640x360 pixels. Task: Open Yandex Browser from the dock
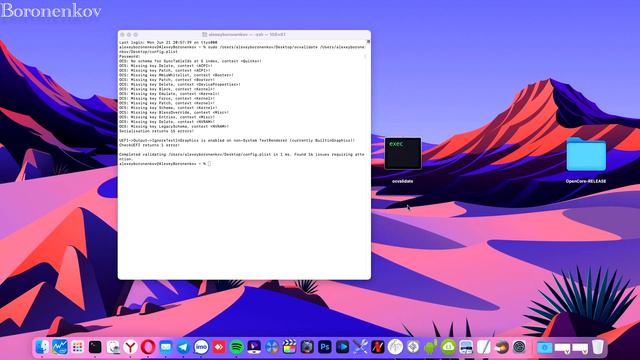pyautogui.click(x=131, y=347)
